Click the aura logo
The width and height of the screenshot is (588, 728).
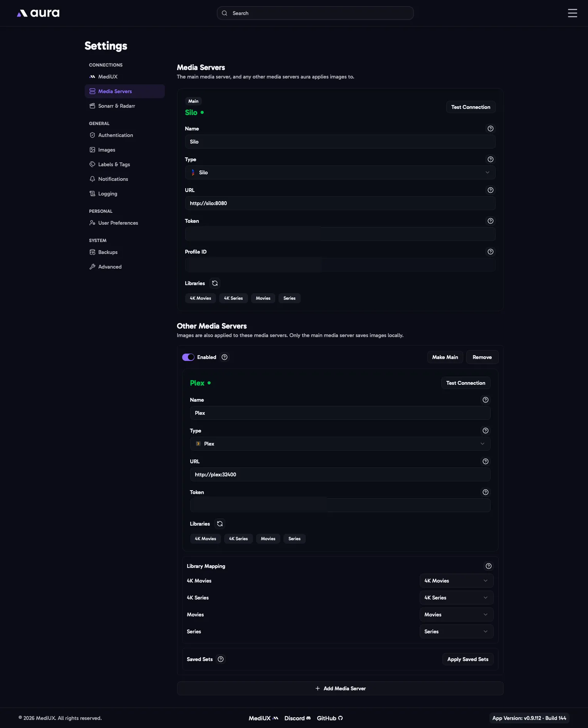point(38,13)
